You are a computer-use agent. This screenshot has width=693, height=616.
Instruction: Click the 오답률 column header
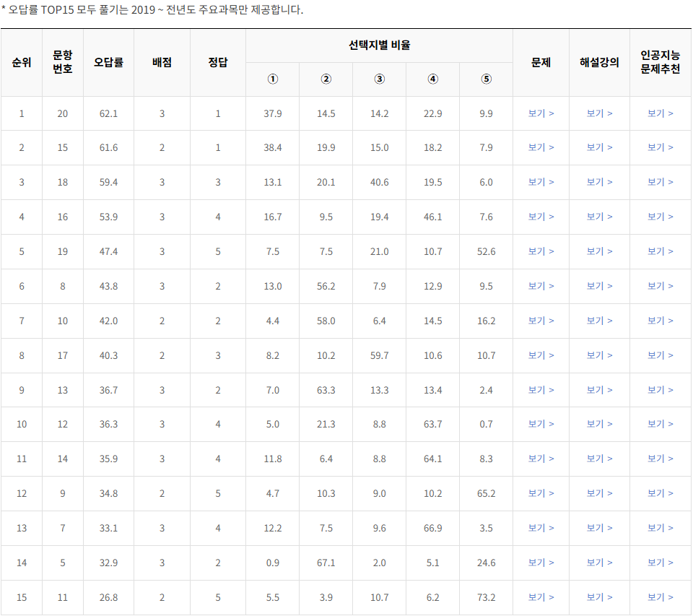click(108, 61)
